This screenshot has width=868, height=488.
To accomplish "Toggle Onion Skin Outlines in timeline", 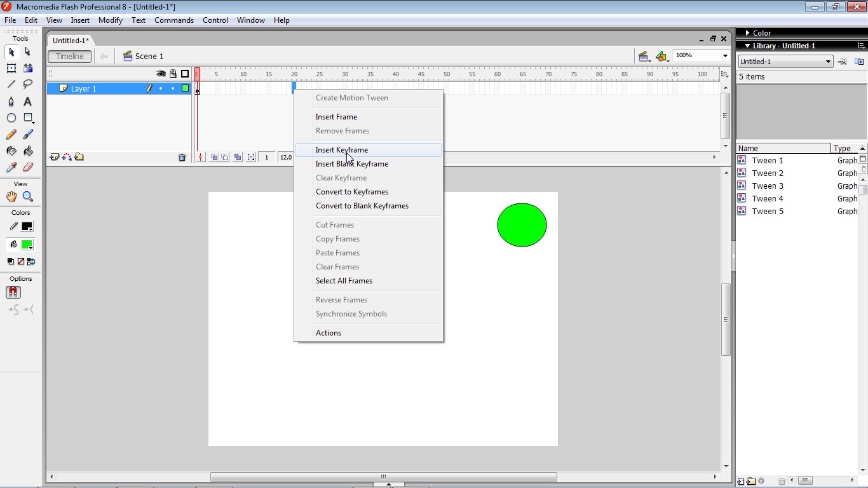I will [225, 157].
